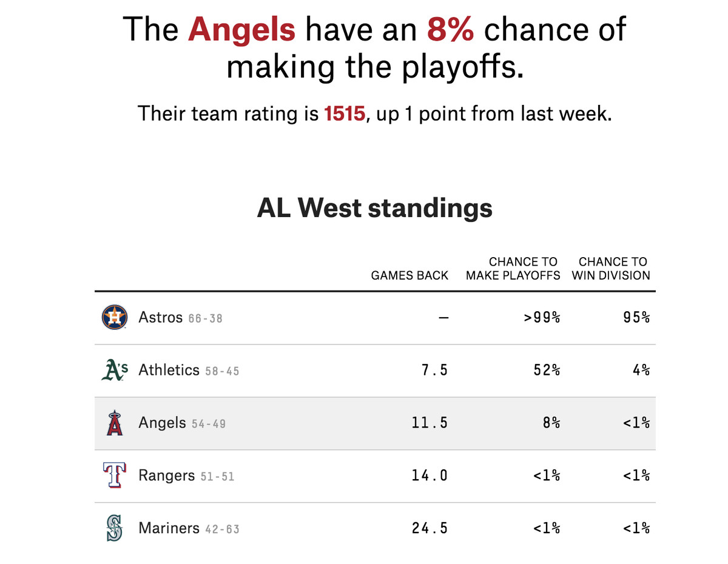
Task: Click the Angels team logo
Action: pyautogui.click(x=114, y=423)
